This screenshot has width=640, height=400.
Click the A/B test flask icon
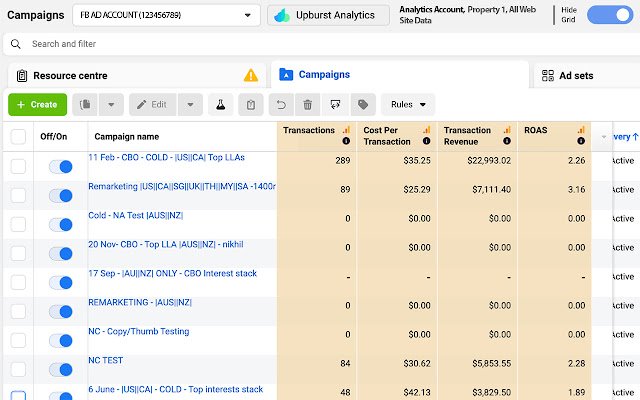220,104
